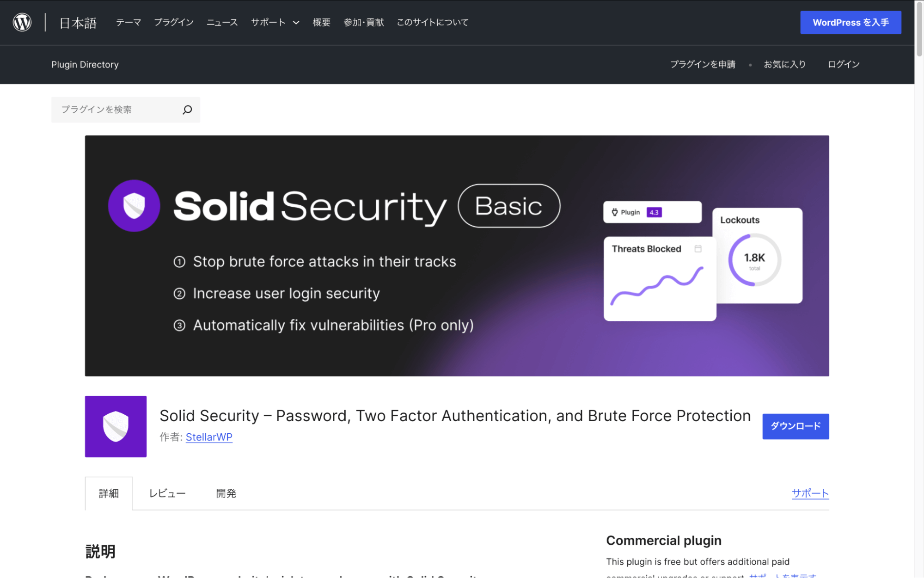The height and width of the screenshot is (578, 924).
Task: Open the サポート link above the tabs
Action: tap(810, 493)
